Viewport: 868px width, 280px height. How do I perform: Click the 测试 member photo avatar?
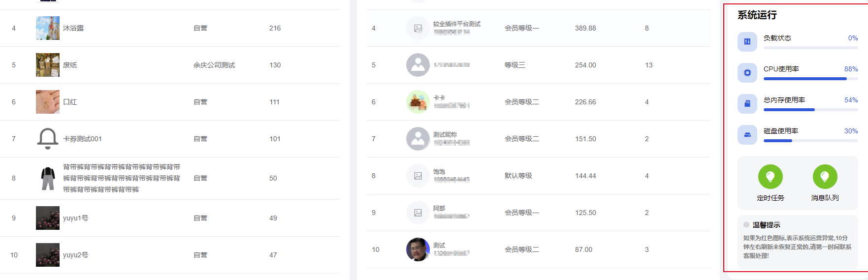[418, 249]
